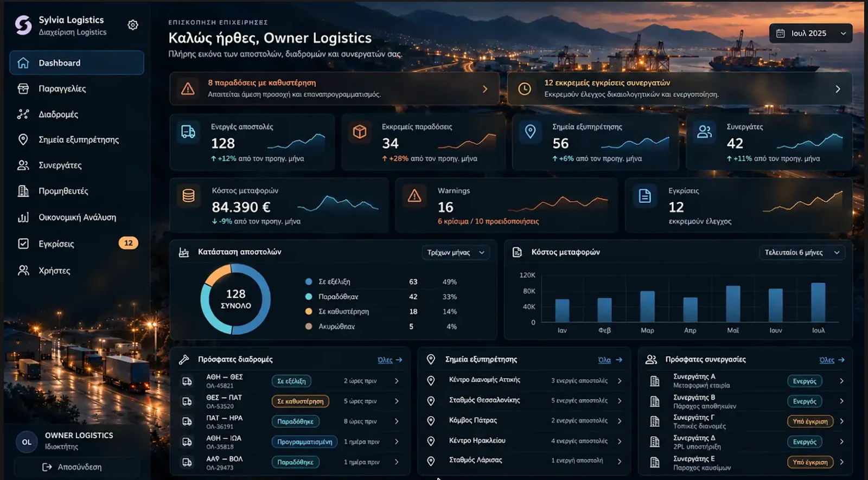Select the Συνεργάτης Α partner name
Image resolution: width=868 pixels, height=480 pixels.
[x=694, y=376]
